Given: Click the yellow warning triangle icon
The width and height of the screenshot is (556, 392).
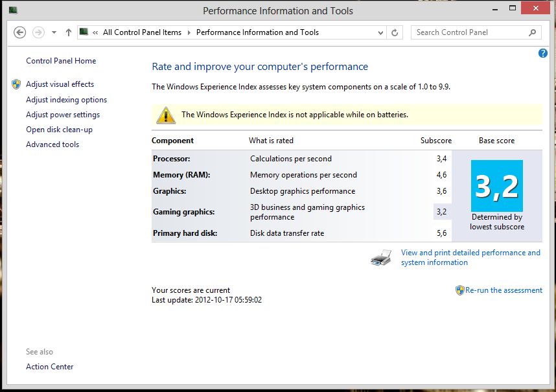Looking at the screenshot, I should pos(166,115).
